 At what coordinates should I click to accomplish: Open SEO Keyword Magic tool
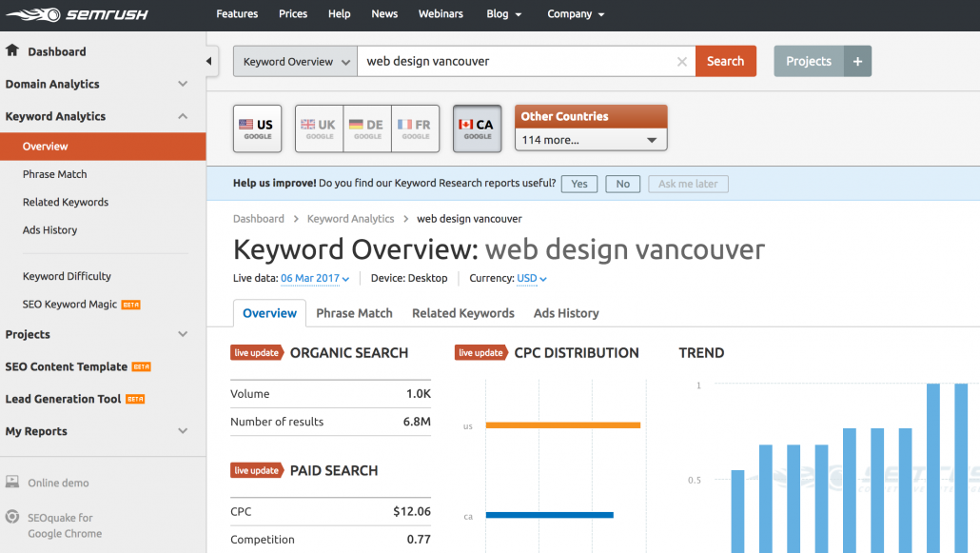(70, 304)
